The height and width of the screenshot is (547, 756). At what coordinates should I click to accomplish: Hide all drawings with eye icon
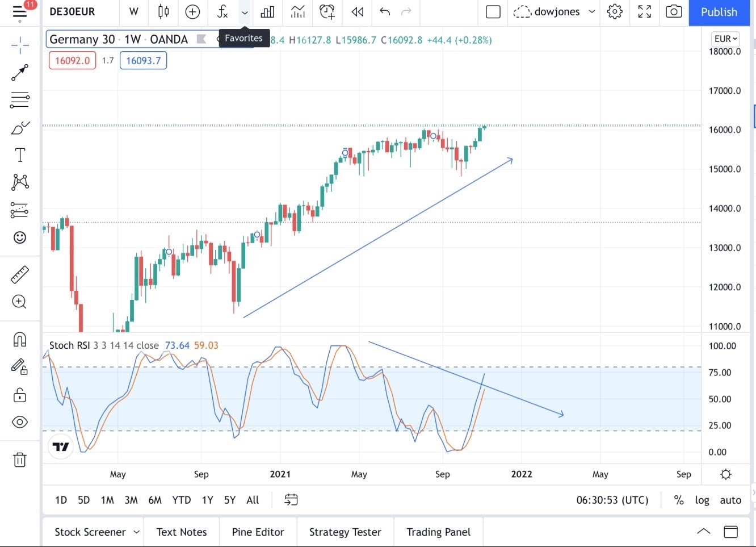20,422
